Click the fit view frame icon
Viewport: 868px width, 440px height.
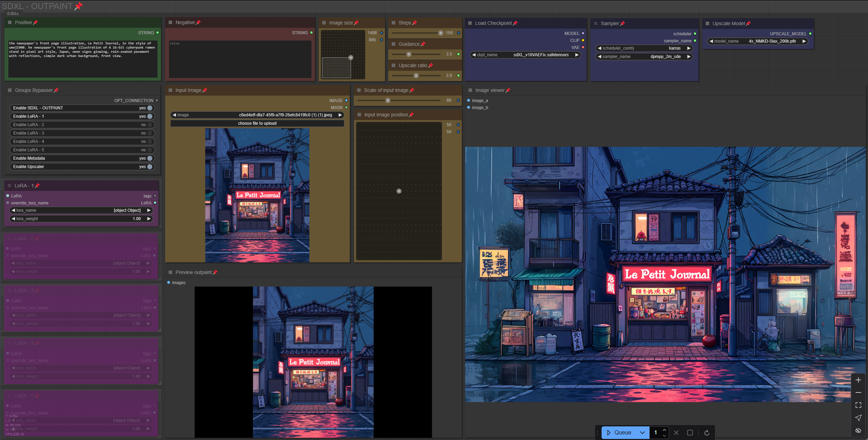click(x=858, y=405)
